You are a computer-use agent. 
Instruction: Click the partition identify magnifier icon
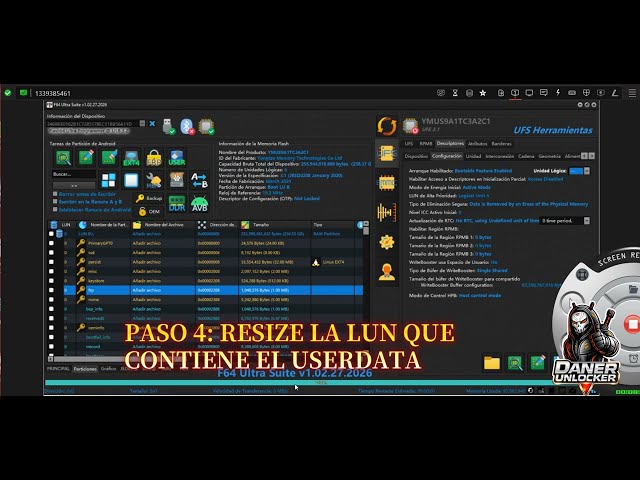[63, 158]
